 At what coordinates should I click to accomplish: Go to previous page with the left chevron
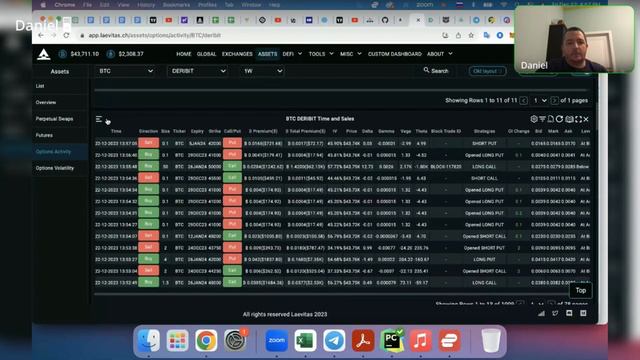[x=524, y=100]
